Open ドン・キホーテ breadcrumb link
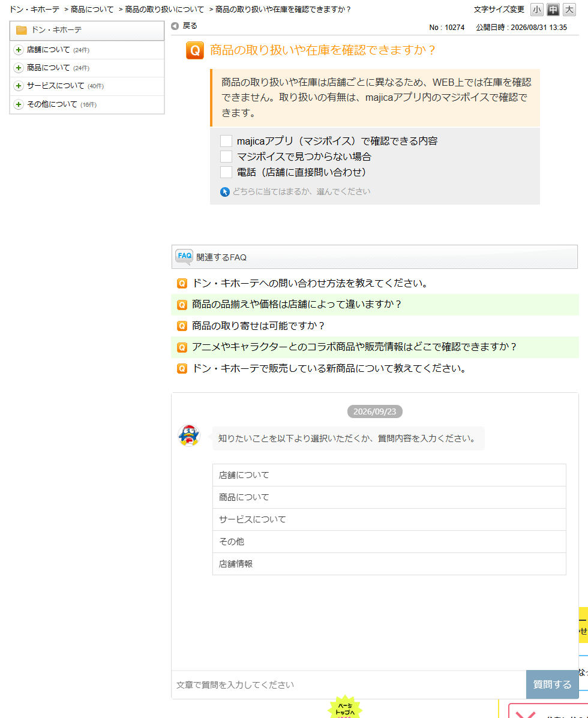Viewport: 588px width, 718px height. pyautogui.click(x=34, y=9)
